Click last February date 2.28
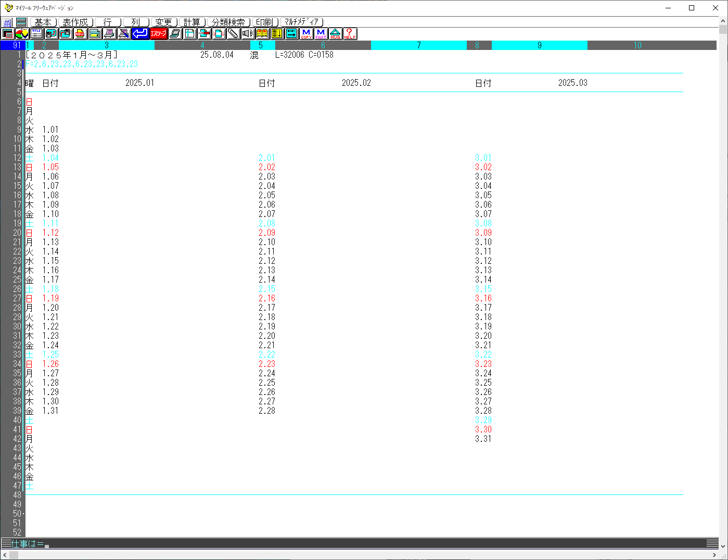This screenshot has width=728, height=560. [x=267, y=411]
